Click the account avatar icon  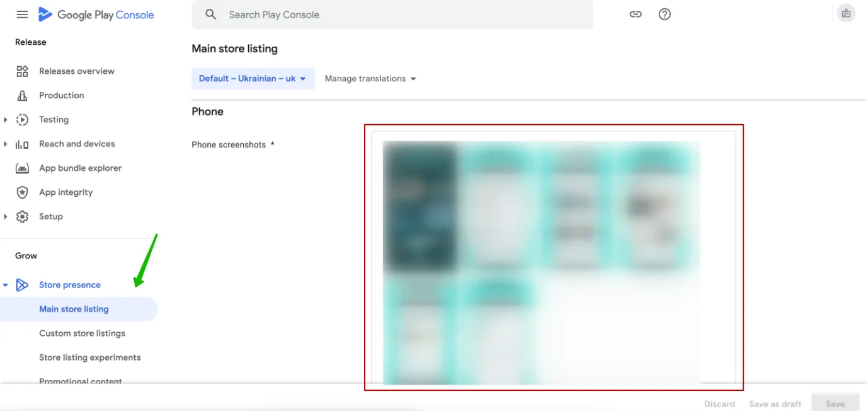(x=845, y=13)
